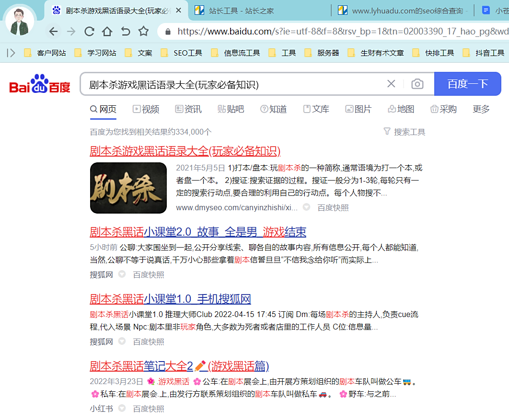Select the 地图 search category

[401, 109]
